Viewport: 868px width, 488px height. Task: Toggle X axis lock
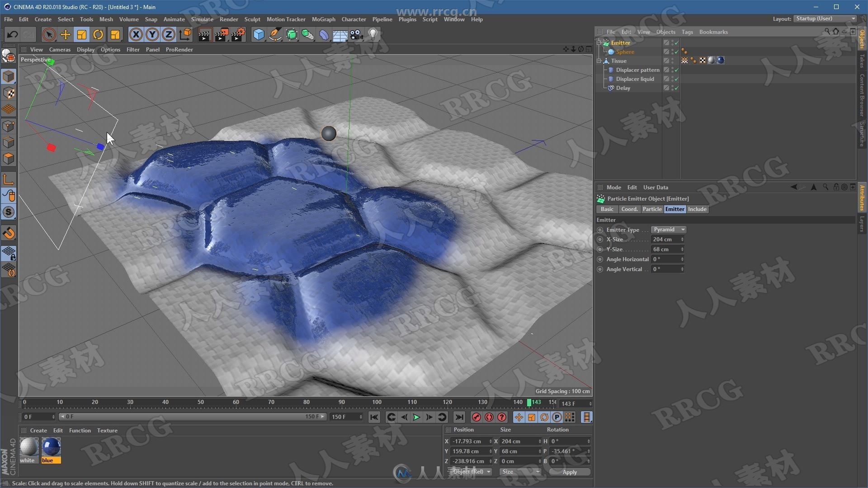[136, 35]
